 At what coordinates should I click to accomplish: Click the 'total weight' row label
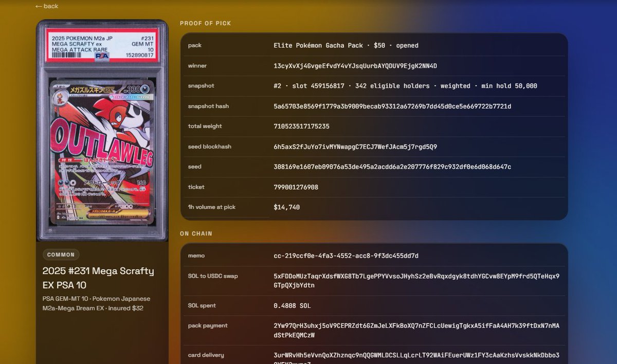205,126
